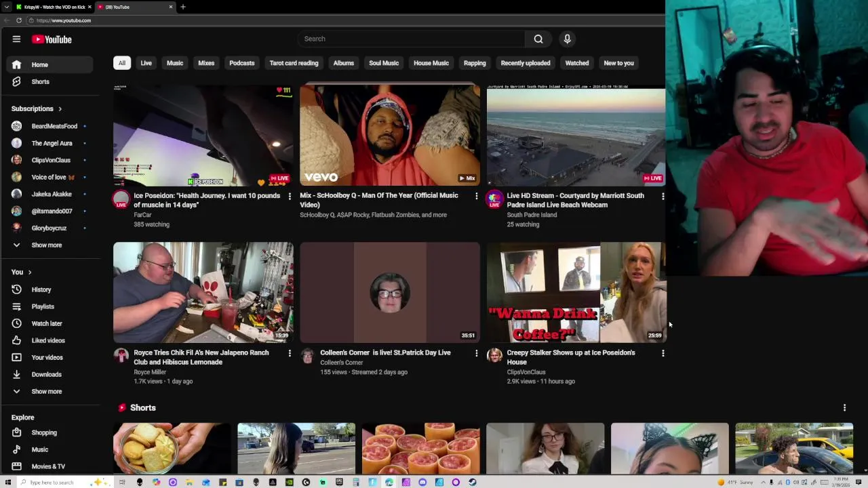The image size is (868, 488).
Task: Open options for South Padre beach webcam
Action: (x=663, y=196)
